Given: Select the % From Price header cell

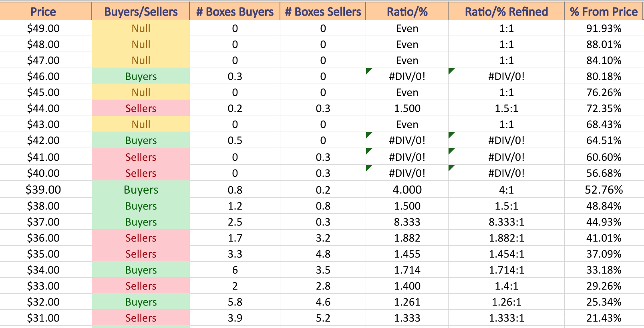Looking at the screenshot, I should pyautogui.click(x=604, y=12).
